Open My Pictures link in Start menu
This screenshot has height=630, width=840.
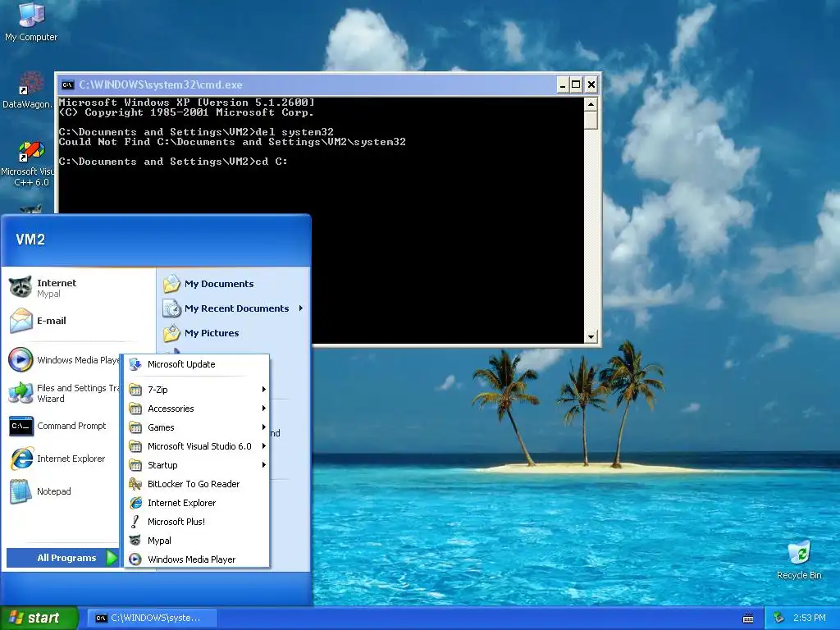coord(212,333)
